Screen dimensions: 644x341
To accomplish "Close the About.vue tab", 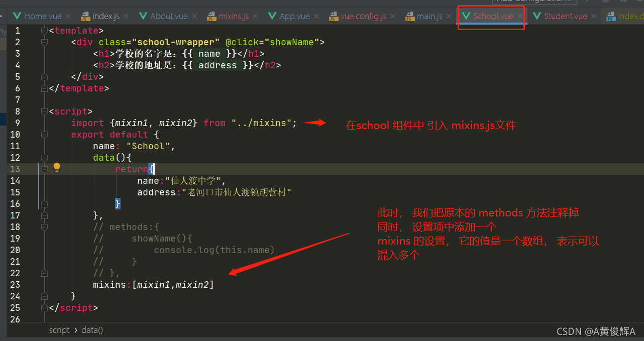I will [195, 17].
